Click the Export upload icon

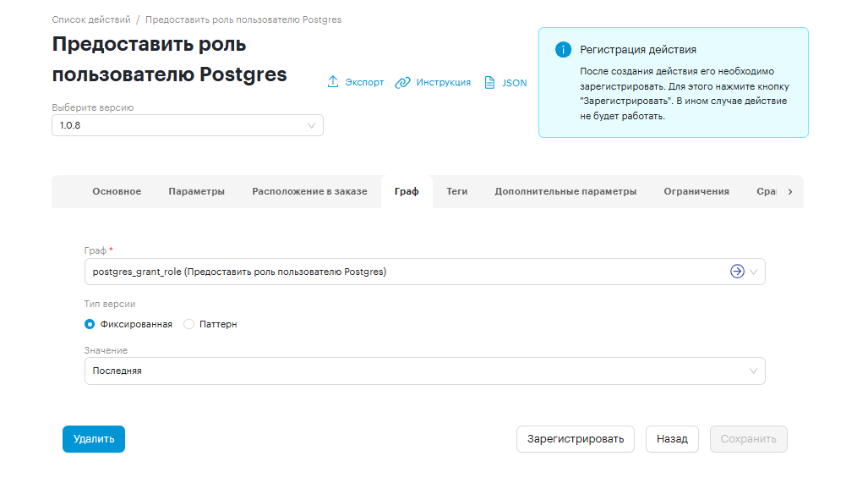333,82
